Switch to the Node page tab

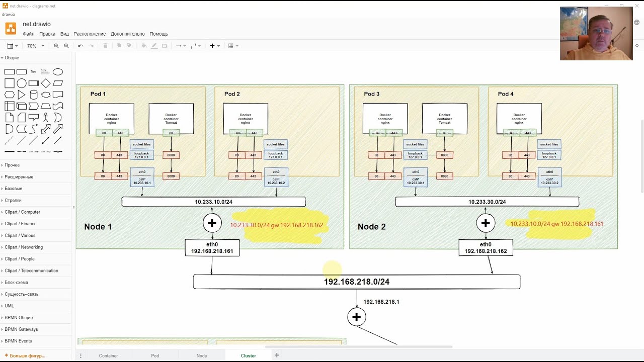(x=202, y=355)
